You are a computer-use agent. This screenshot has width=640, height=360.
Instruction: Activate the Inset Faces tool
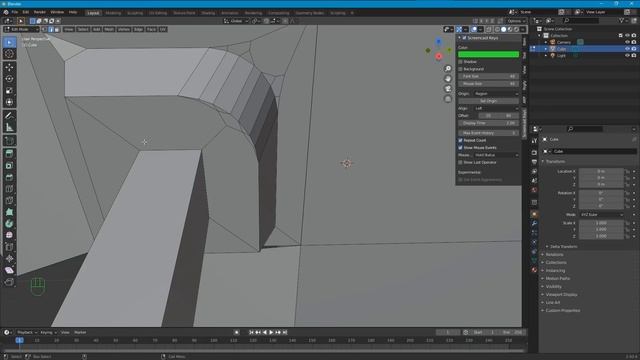(x=9, y=166)
